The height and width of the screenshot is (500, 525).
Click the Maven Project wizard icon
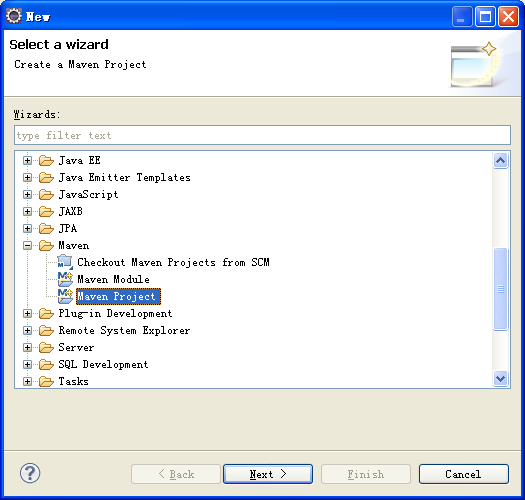(x=65, y=296)
